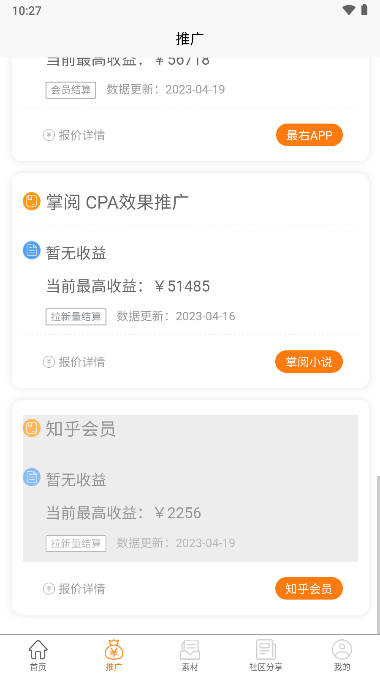Tap the 会员结算 tag
Viewport: 380px width, 677px height.
pyautogui.click(x=71, y=90)
